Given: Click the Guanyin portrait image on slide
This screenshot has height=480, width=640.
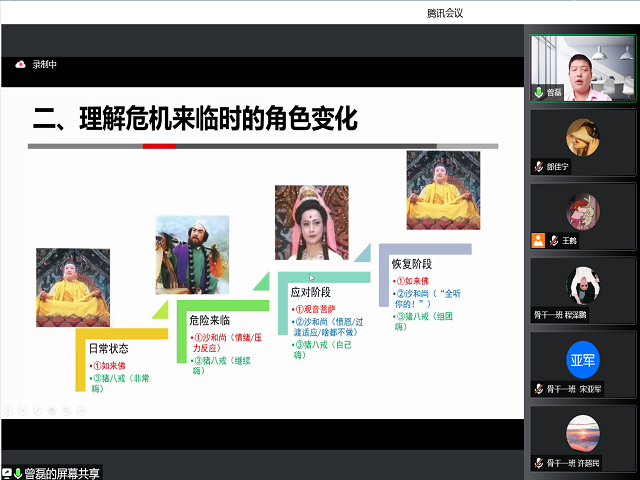Looking at the screenshot, I should coord(312,222).
